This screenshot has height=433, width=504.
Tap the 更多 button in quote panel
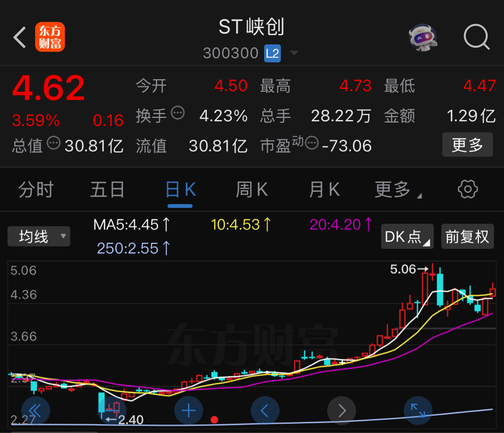[x=468, y=145]
